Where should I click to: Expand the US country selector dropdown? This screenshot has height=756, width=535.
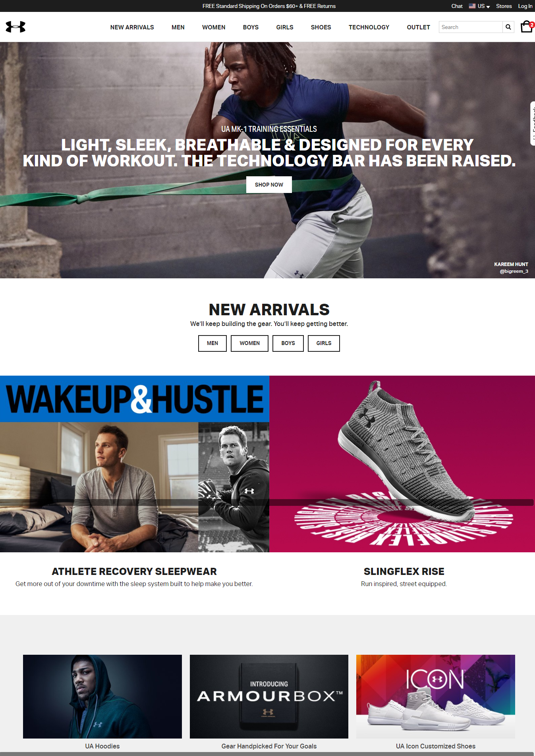click(484, 6)
